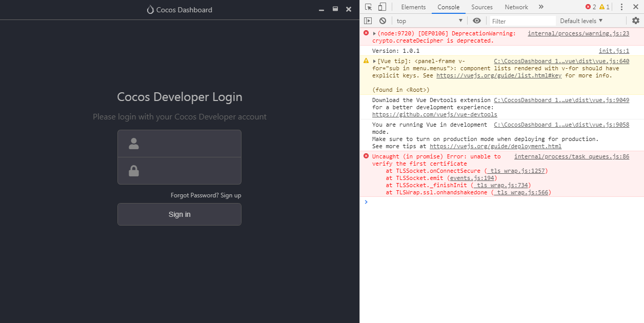
Task: Show console sidebar icon
Action: pyautogui.click(x=368, y=21)
